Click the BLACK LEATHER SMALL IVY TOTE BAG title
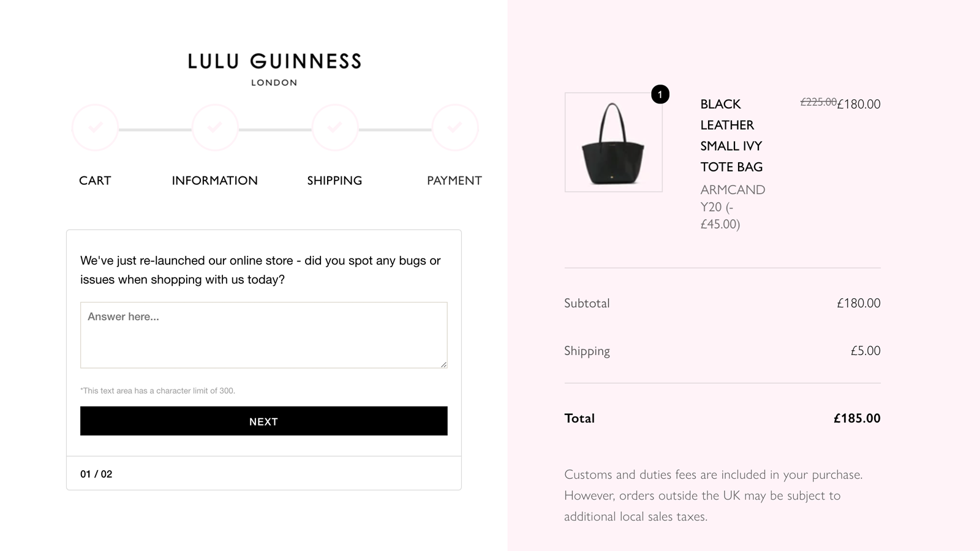 [x=731, y=135]
